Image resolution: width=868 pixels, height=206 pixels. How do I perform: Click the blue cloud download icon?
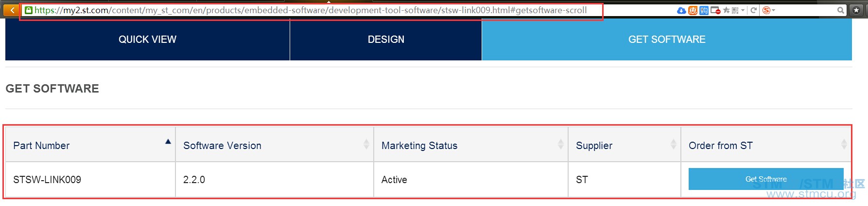[x=681, y=10]
